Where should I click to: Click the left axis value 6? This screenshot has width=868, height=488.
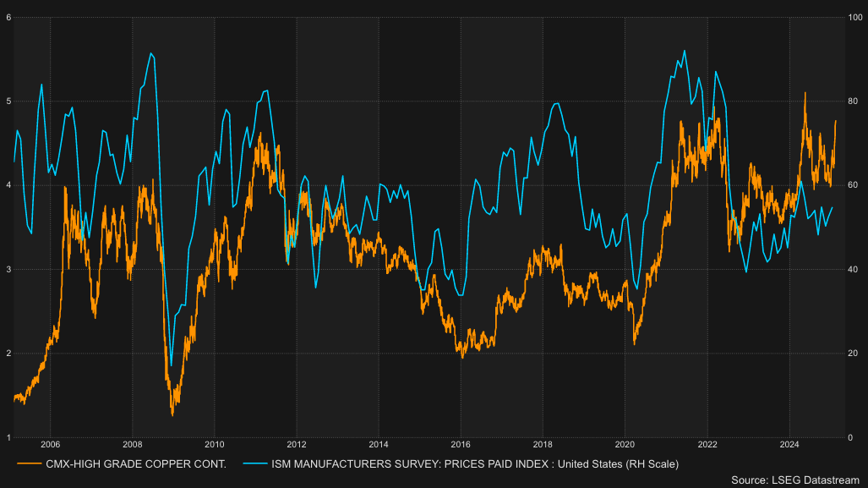8,18
